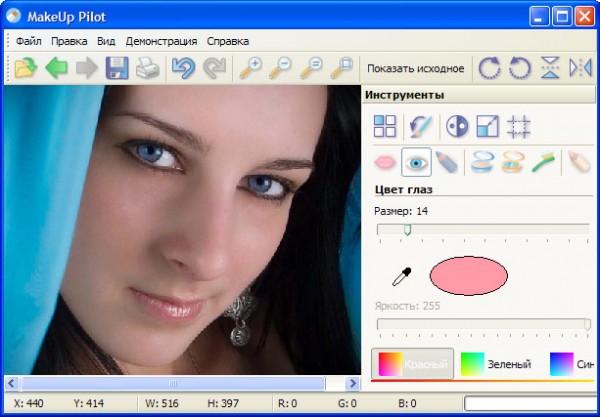The height and width of the screenshot is (417, 600).
Task: Open the color balance circle tool
Action: [457, 126]
